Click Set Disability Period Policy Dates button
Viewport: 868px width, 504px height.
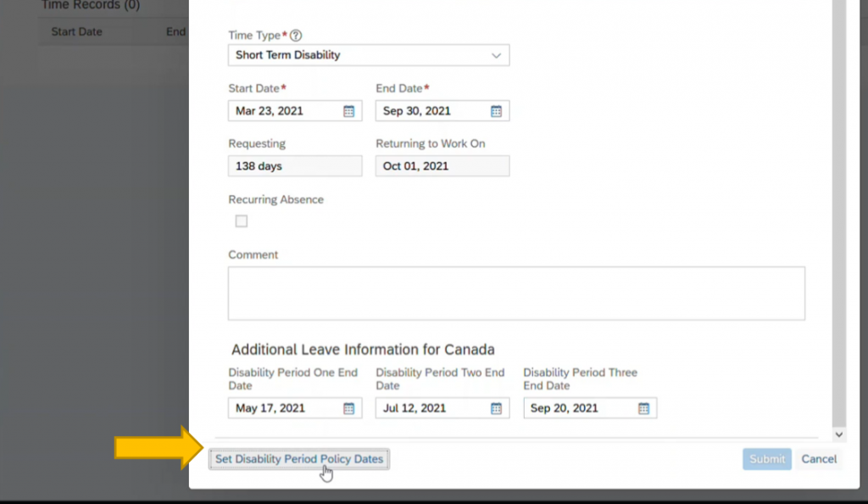pos(299,459)
